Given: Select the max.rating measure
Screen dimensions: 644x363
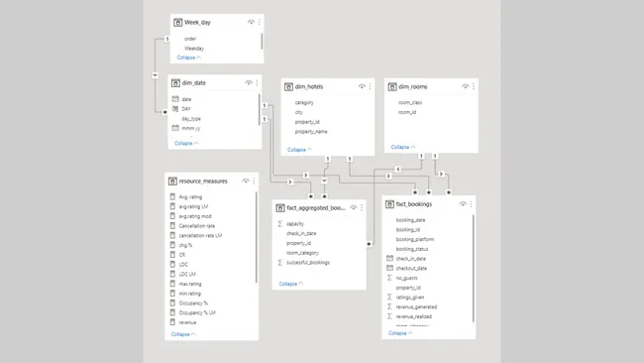Looking at the screenshot, I should tap(190, 284).
